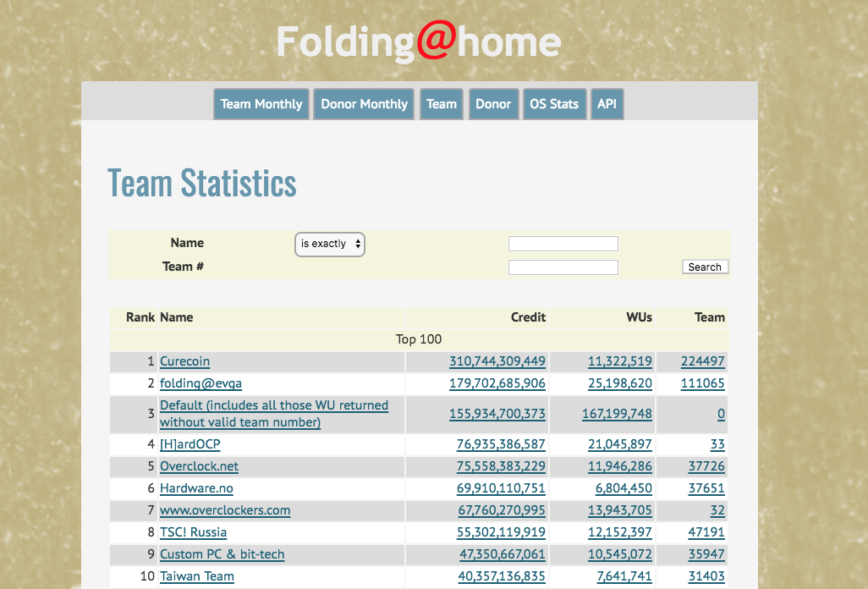Click WUs value 167,199,748
Image resolution: width=868 pixels, height=589 pixels.
618,414
